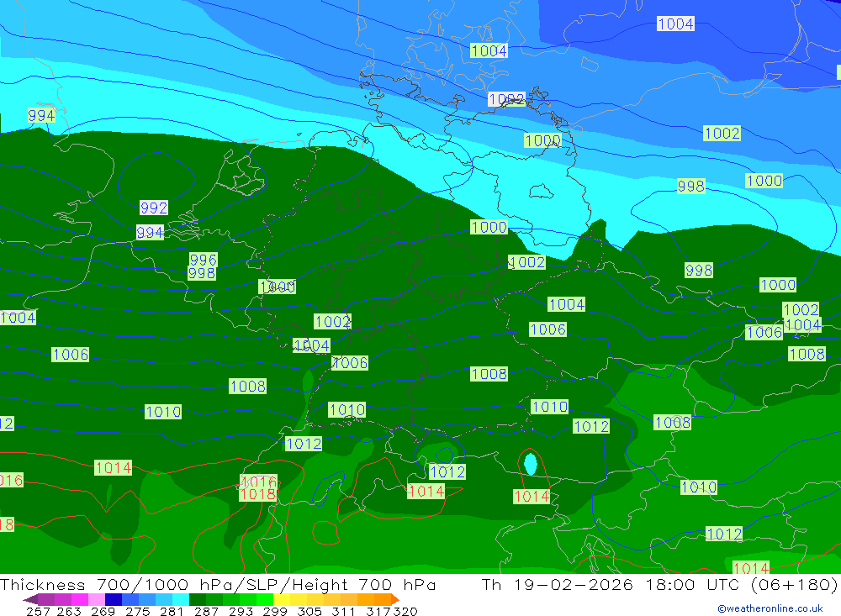Click the legend value 317
The width and height of the screenshot is (841, 616).
[x=378, y=611]
